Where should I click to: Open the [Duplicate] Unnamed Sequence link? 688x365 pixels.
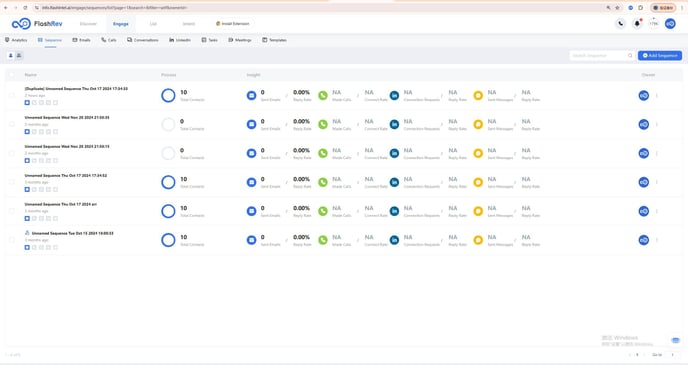coord(76,89)
